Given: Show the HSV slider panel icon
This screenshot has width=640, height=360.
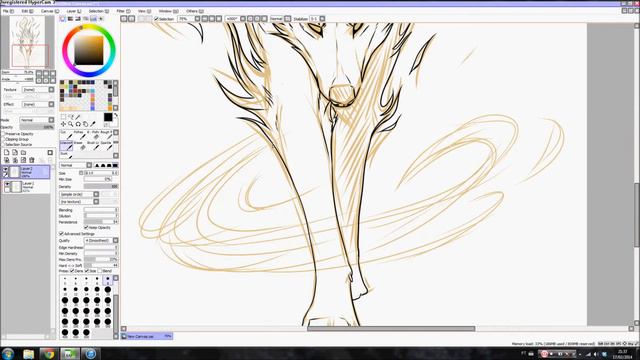Looking at the screenshot, I should (x=78, y=19).
